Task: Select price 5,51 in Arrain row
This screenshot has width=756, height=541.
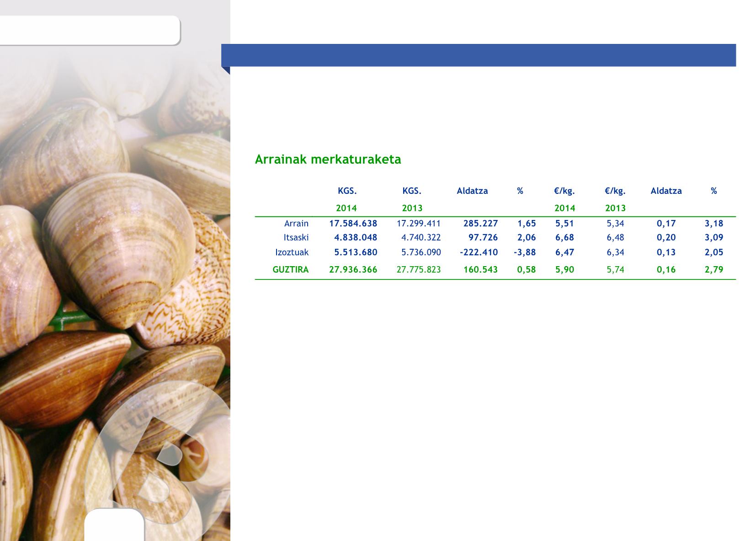Action: [x=564, y=224]
